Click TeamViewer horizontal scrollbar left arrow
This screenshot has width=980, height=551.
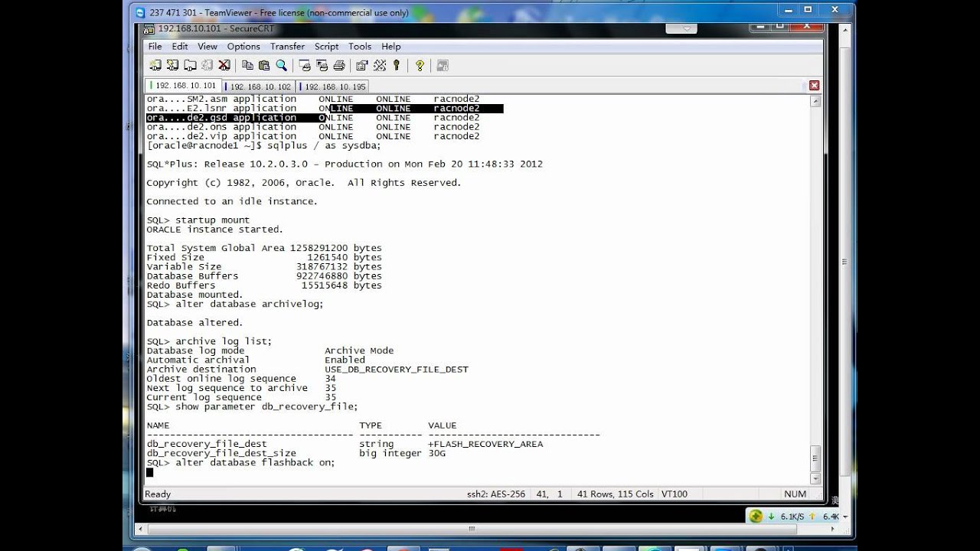(141, 528)
